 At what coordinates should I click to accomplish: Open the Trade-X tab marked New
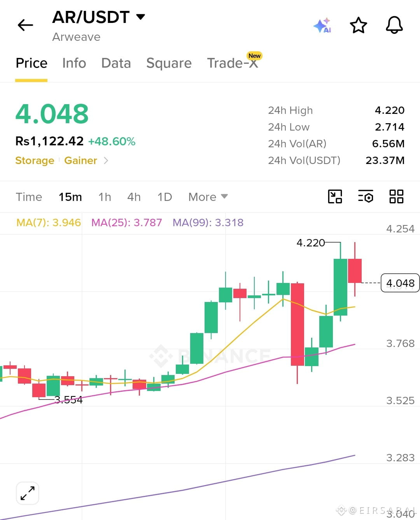[x=233, y=63]
